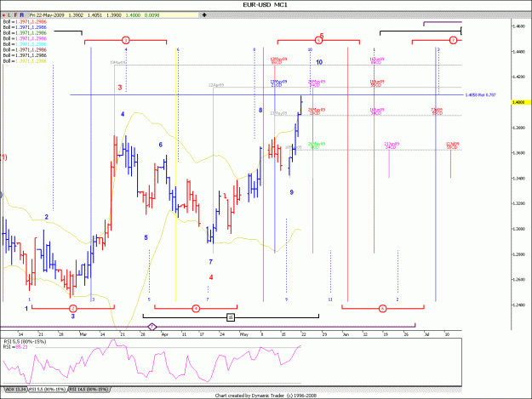Click the high value 1.4051 in the data bar
The height and width of the screenshot is (399, 532).
coord(94,15)
